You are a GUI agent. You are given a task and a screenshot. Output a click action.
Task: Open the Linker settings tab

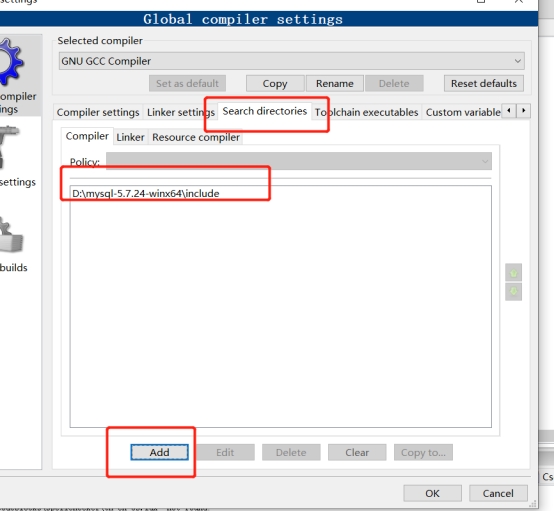181,112
